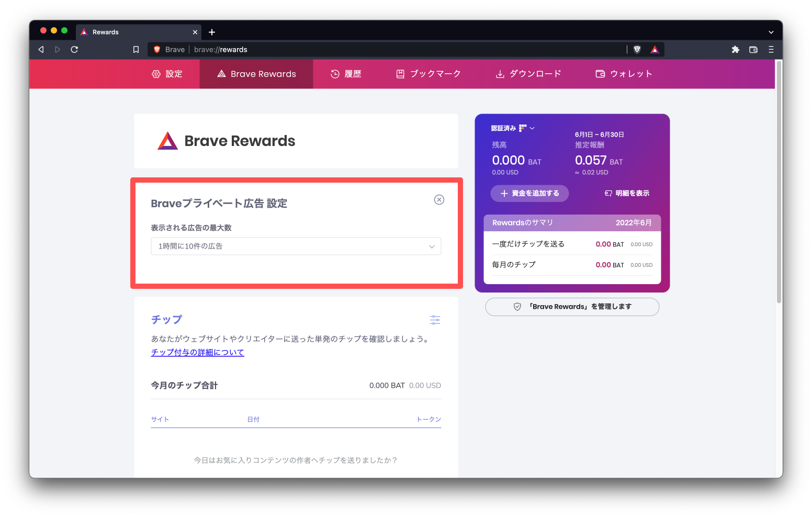Screen dimensions: 812x517
Task: Open Brave Shields lion icon in address bar
Action: coord(637,49)
